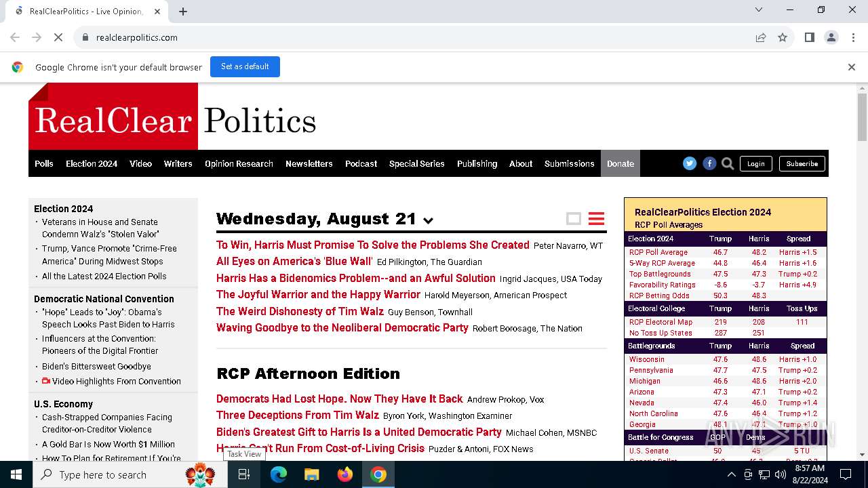Image resolution: width=868 pixels, height=488 pixels.
Task: Click Chrome forward navigation arrow
Action: click(37, 37)
